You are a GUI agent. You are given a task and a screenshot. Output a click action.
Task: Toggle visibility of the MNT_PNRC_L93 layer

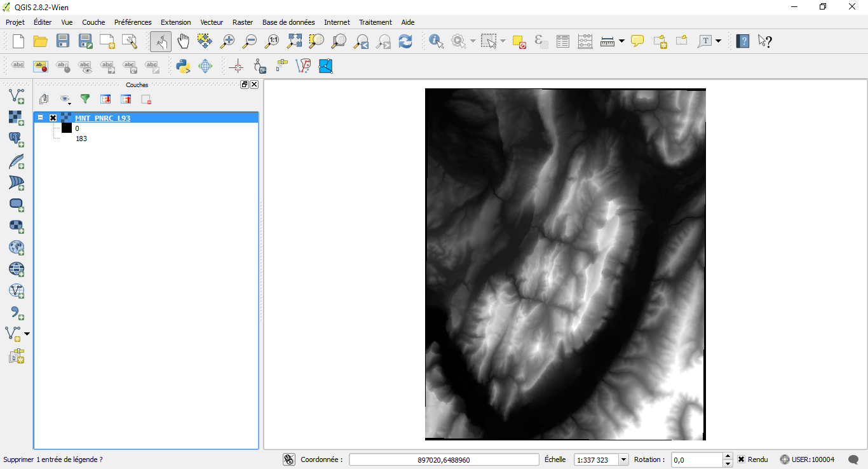point(53,118)
